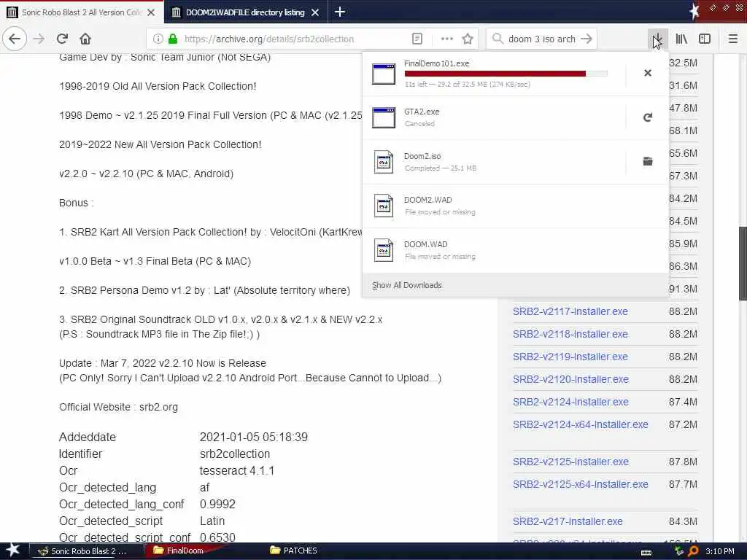This screenshot has height=560, width=747.
Task: Submit search with the arrow button
Action: pyautogui.click(x=587, y=39)
